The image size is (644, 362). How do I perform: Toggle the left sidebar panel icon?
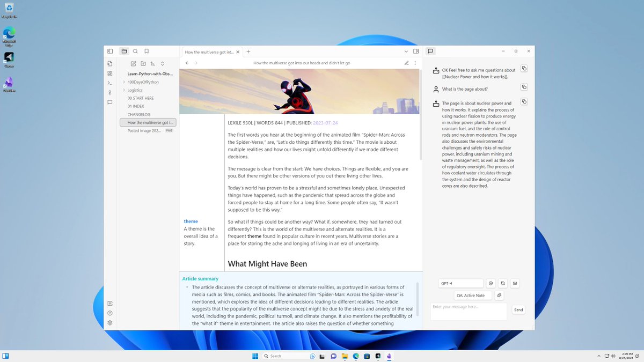[110, 51]
